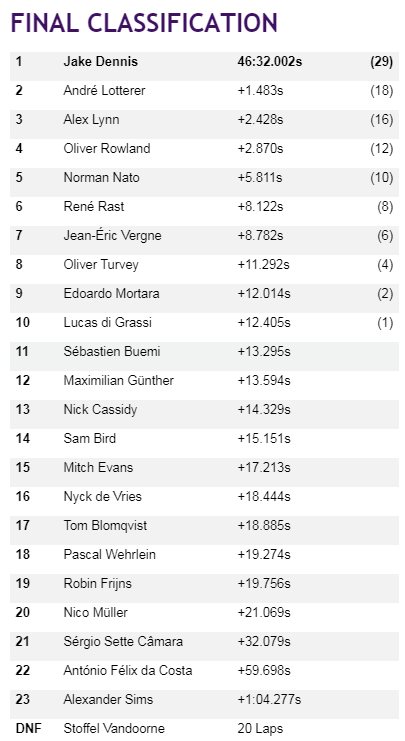Select Norman Nato in fifth place
The height and width of the screenshot is (741, 405).
click(x=101, y=178)
